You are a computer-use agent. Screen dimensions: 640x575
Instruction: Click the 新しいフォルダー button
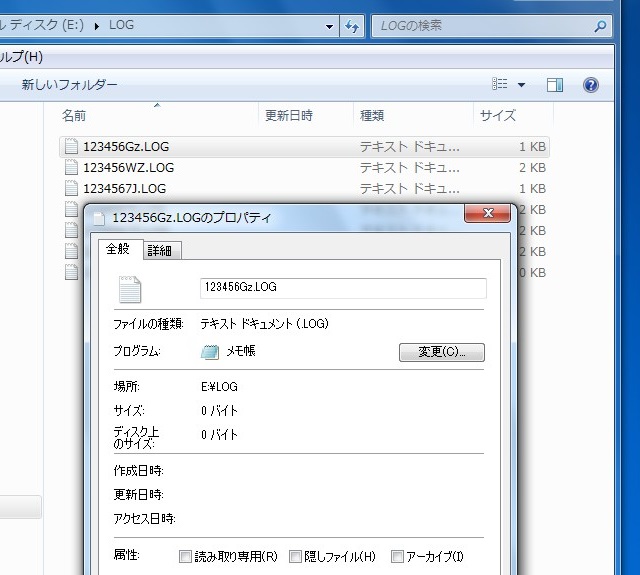point(70,85)
